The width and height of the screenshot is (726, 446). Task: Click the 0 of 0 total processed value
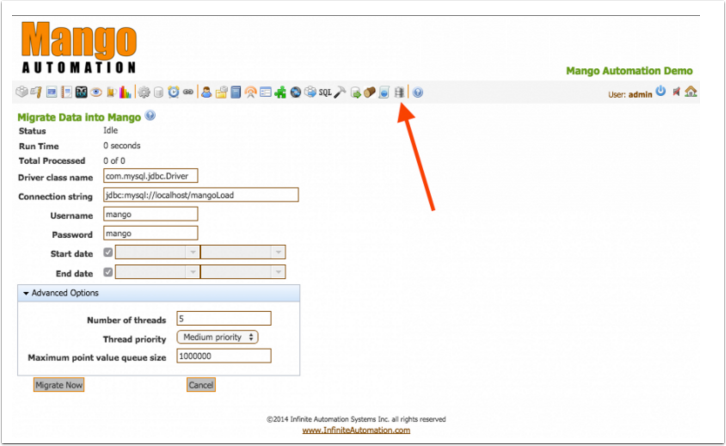click(114, 161)
